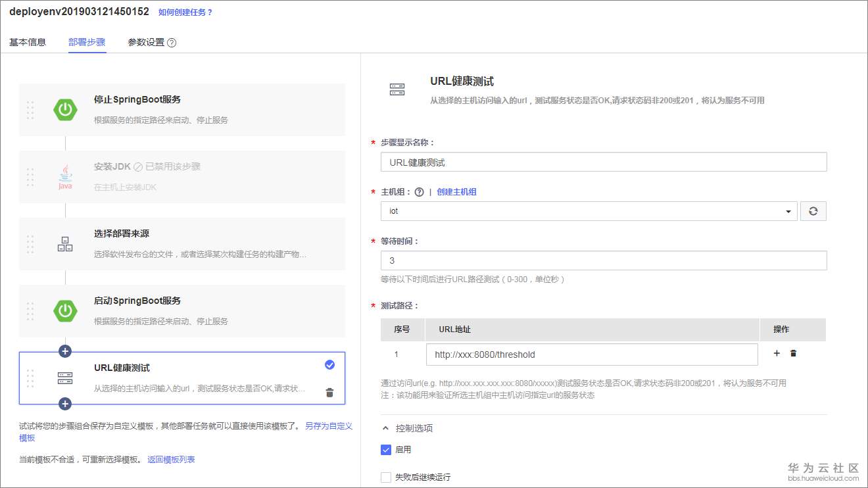Add a new URL row with plus icon
This screenshot has height=488, width=868.
coord(777,353)
